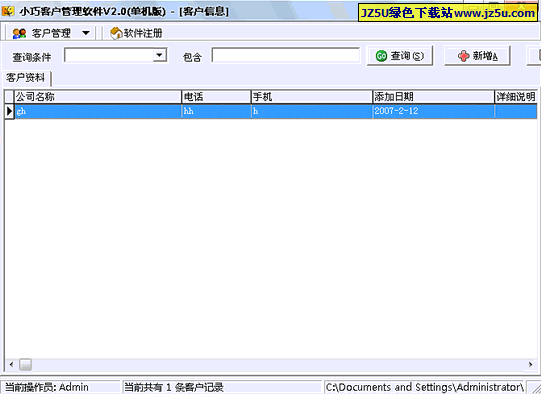Click the 查询(S) search button
This screenshot has width=541, height=394.
pos(400,56)
